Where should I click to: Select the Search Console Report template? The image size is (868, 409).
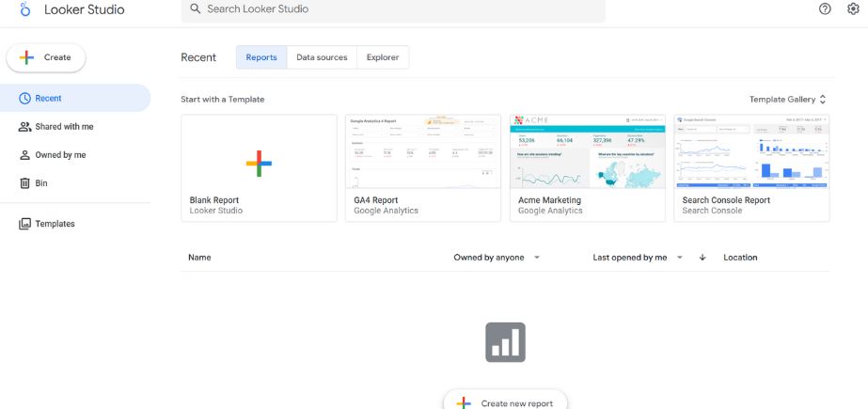[751, 168]
